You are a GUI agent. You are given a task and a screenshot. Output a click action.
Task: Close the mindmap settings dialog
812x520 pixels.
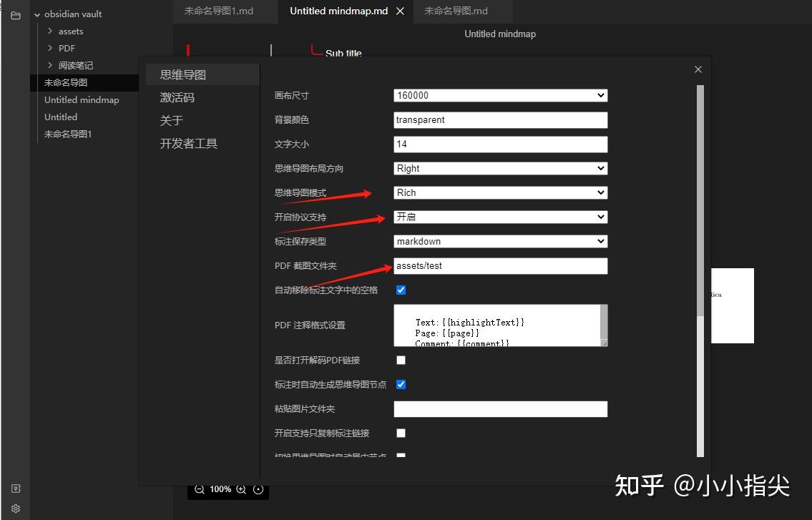[698, 69]
